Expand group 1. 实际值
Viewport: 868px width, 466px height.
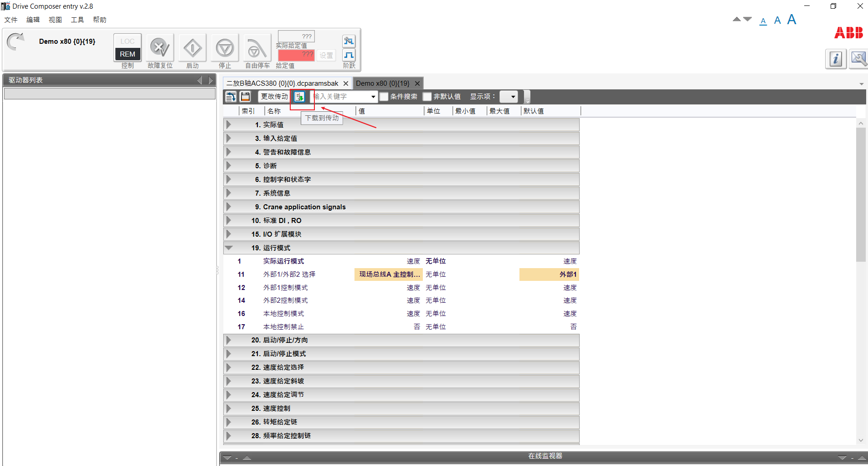pos(229,124)
